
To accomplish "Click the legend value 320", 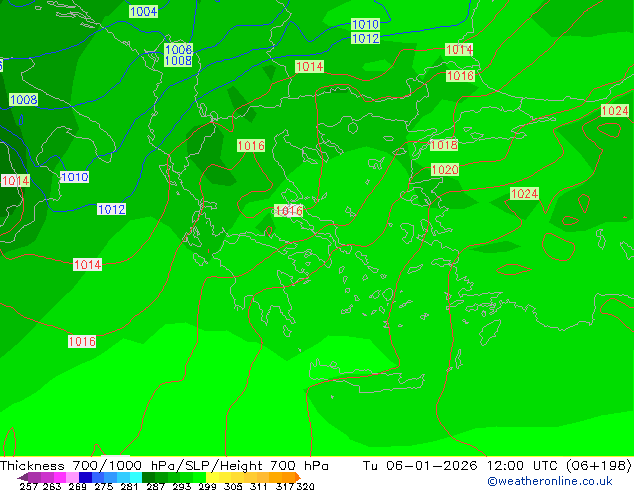I will [305, 486].
